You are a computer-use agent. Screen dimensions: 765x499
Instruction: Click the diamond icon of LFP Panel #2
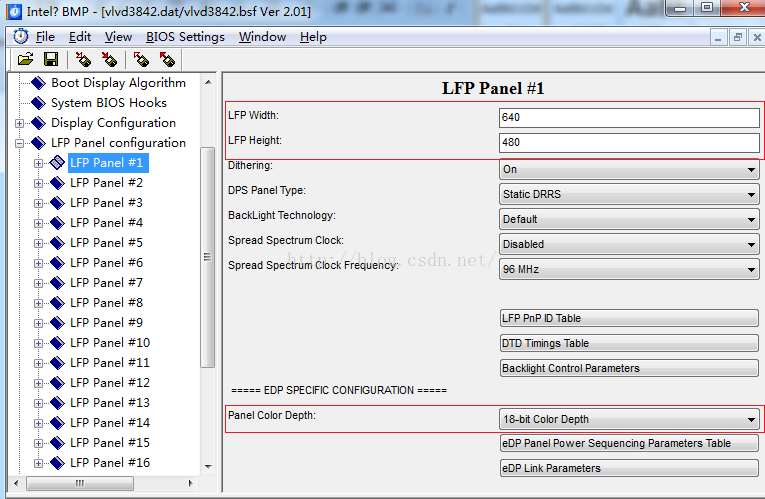[57, 183]
